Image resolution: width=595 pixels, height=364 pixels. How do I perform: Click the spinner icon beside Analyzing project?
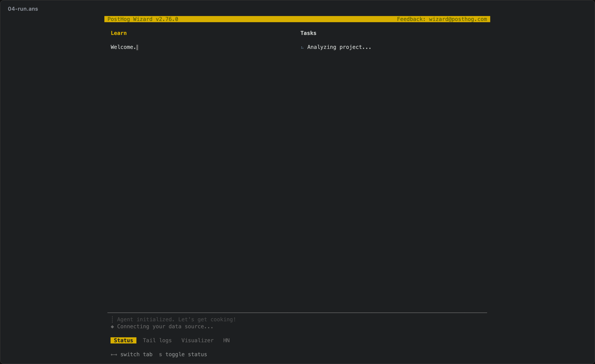pyautogui.click(x=302, y=47)
